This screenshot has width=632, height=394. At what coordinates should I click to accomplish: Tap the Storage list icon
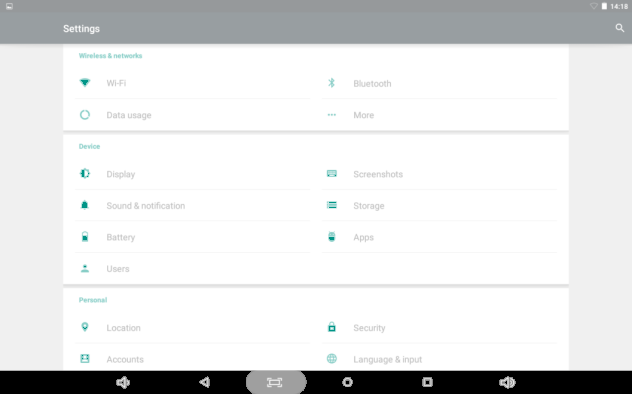coord(331,205)
